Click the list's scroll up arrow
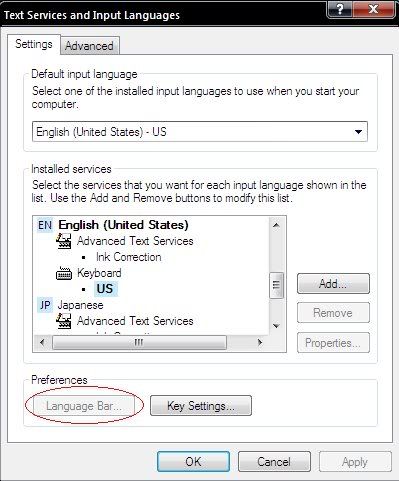This screenshot has height=481, width=399. click(276, 225)
